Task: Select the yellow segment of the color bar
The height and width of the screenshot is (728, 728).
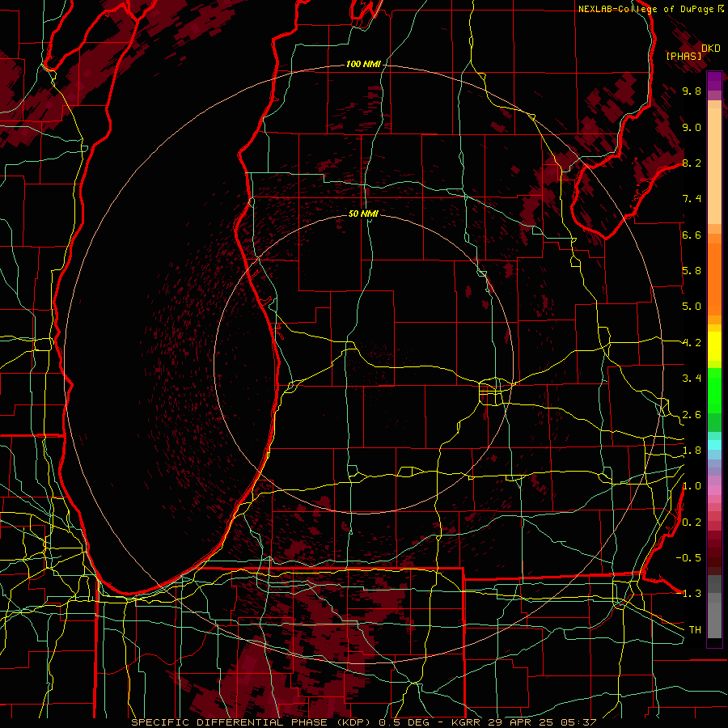Action: coord(714,346)
